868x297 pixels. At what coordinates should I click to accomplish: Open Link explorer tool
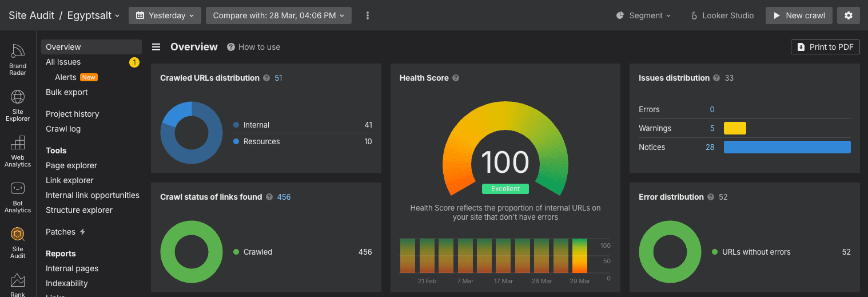(70, 180)
